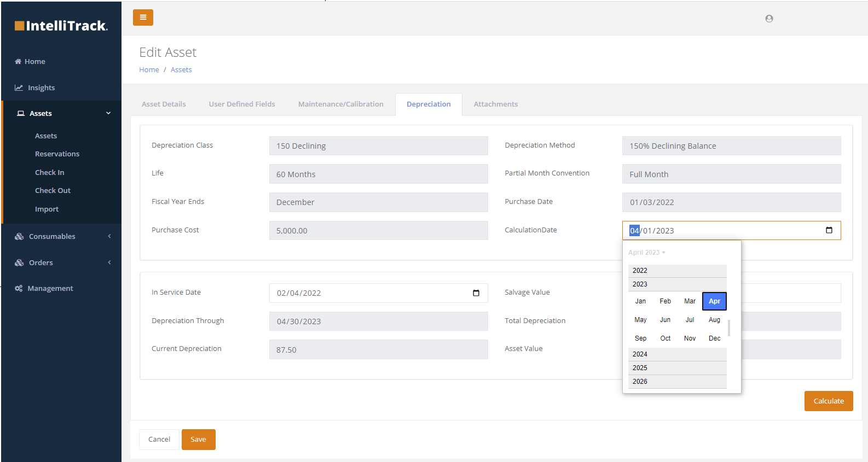Click the Depreciation Class field
The width and height of the screenshot is (868, 462).
click(x=378, y=146)
